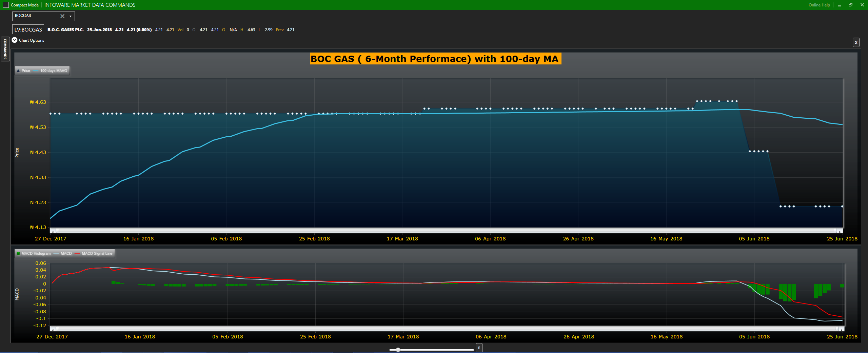Click the price chart scrollbar left arrow
868x353 pixels.
[52, 231]
